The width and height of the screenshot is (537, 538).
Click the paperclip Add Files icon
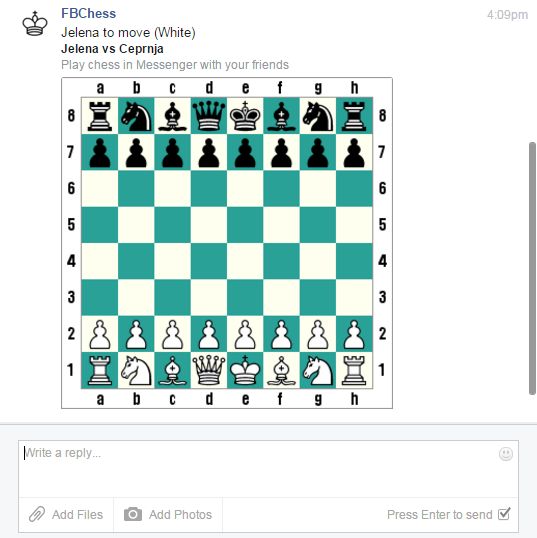(x=37, y=514)
